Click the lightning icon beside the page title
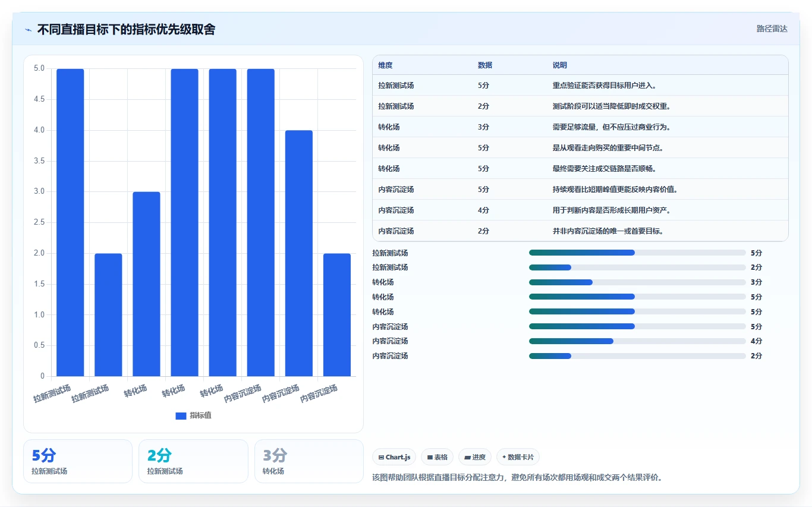Image resolution: width=812 pixels, height=507 pixels. click(29, 30)
